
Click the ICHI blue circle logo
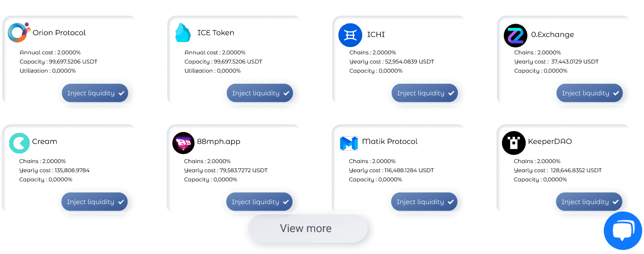click(350, 35)
